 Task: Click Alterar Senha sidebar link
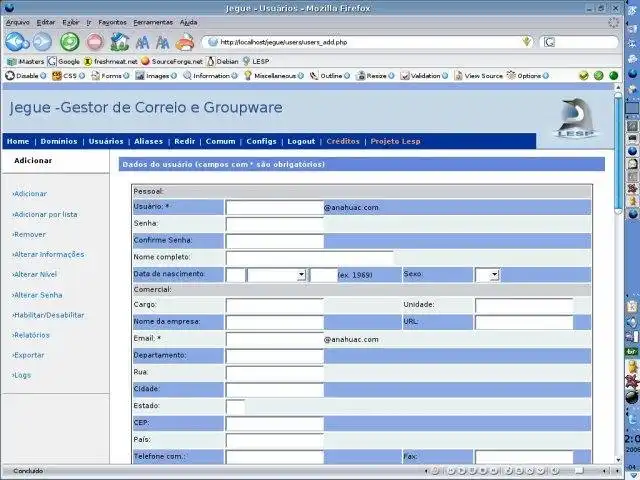(37, 295)
